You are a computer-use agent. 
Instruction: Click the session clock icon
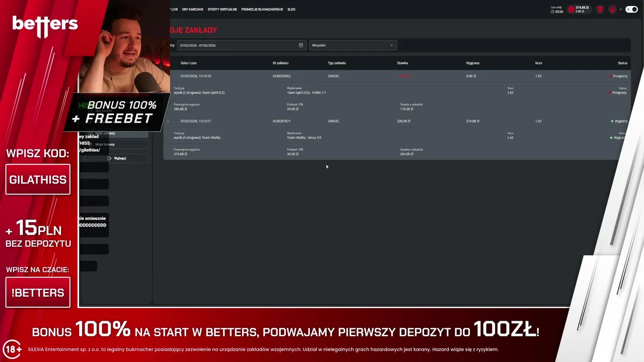click(x=552, y=12)
